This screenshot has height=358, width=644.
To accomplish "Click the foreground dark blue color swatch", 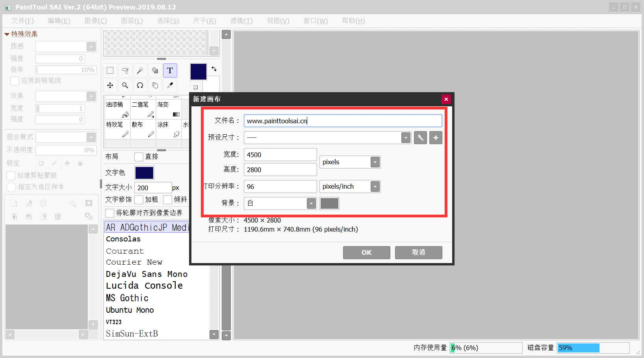I will click(198, 72).
